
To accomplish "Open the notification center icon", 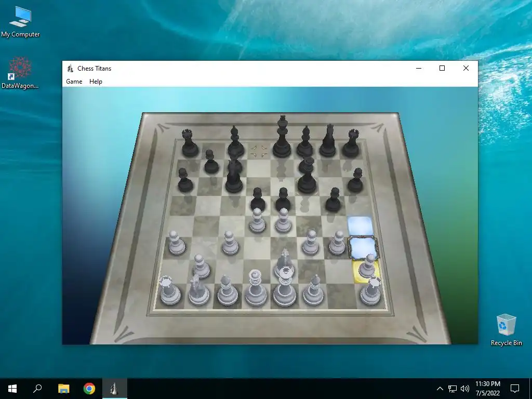I will (515, 389).
